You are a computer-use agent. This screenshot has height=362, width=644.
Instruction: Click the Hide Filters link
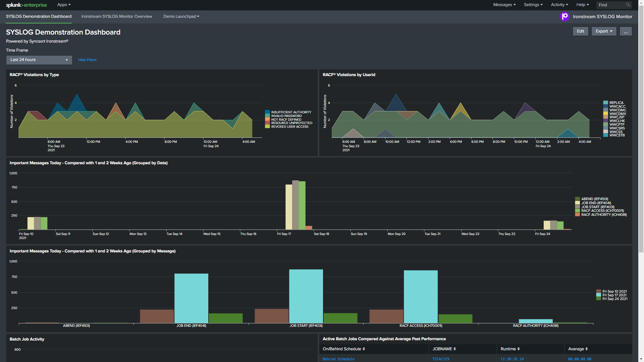[x=87, y=60]
